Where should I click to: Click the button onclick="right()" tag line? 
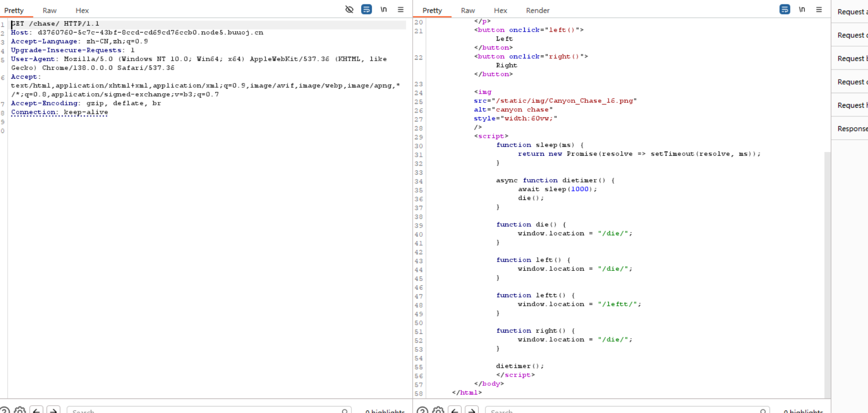(x=531, y=56)
